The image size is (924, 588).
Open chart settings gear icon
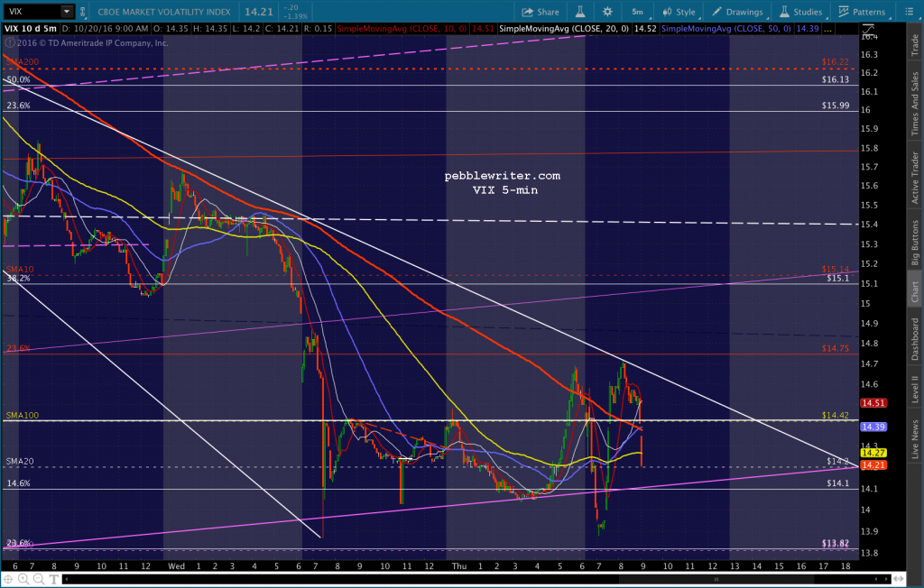607,11
